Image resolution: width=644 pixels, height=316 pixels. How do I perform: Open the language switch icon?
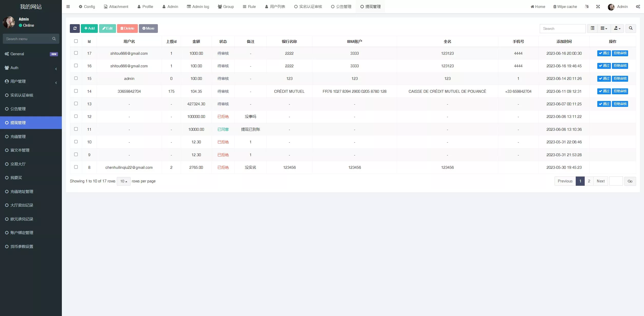[x=587, y=7]
